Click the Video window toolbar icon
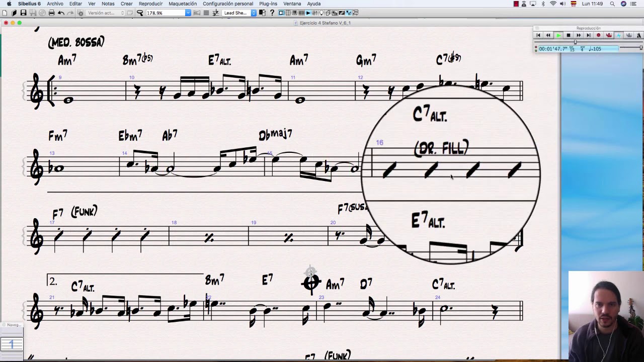 (x=342, y=13)
